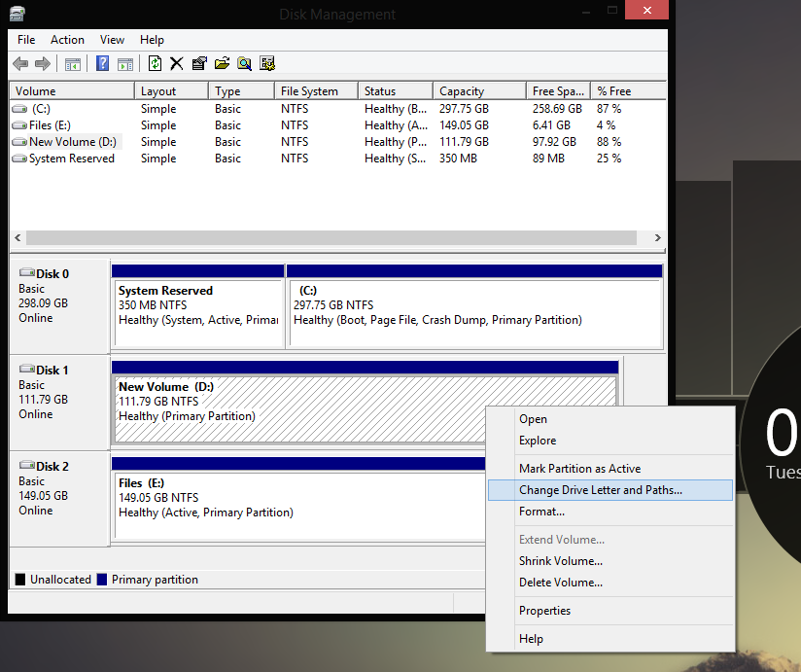Click the settings list toolbar icon
This screenshot has height=672, width=801.
(267, 63)
